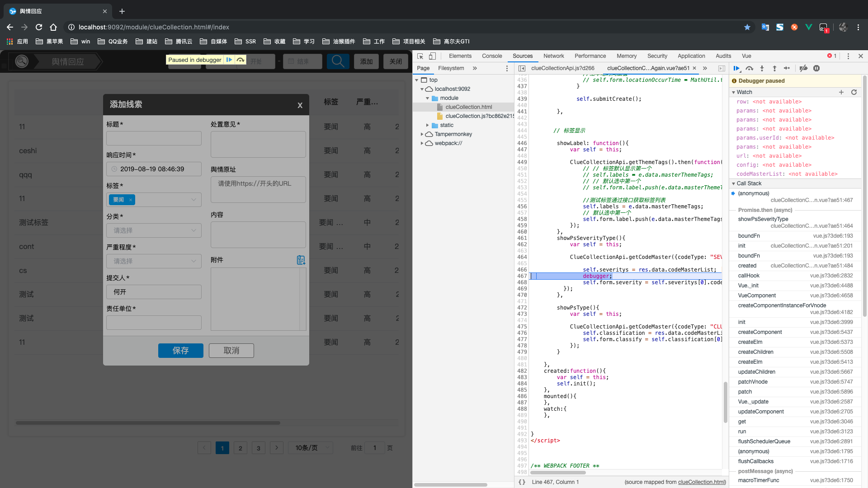This screenshot has width=868, height=488.
Task: Close DevTools panel
Action: 861,56
